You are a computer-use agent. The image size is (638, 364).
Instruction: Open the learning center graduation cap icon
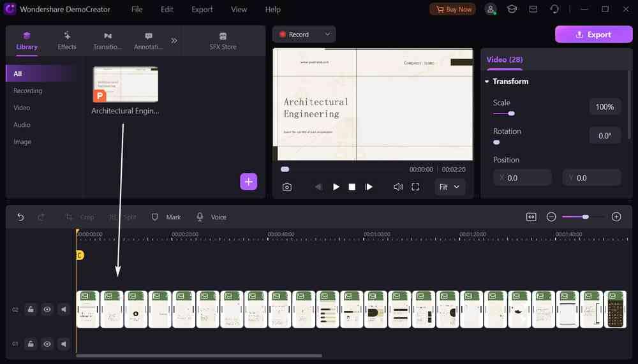(512, 9)
